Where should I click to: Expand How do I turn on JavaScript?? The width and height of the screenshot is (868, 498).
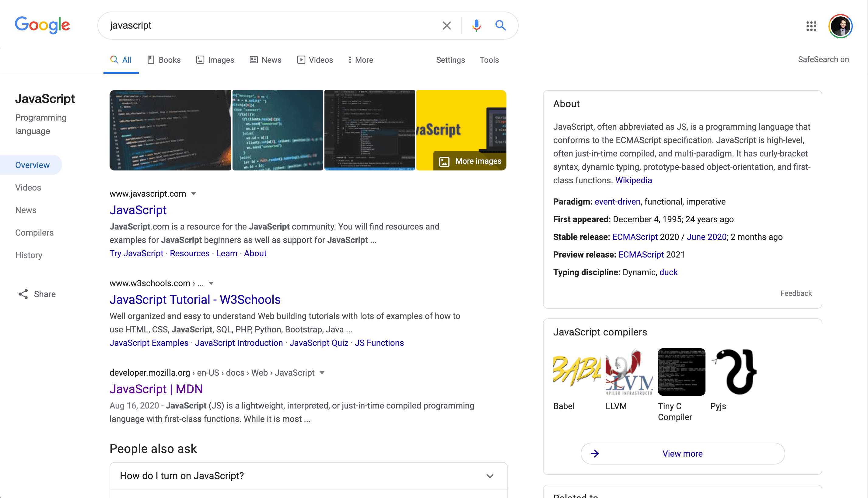(308, 476)
